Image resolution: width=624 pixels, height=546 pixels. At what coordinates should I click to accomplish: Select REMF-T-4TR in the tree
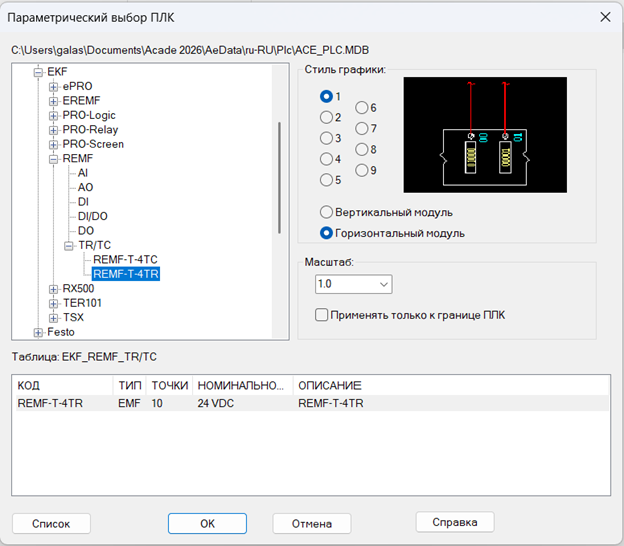[x=126, y=274]
